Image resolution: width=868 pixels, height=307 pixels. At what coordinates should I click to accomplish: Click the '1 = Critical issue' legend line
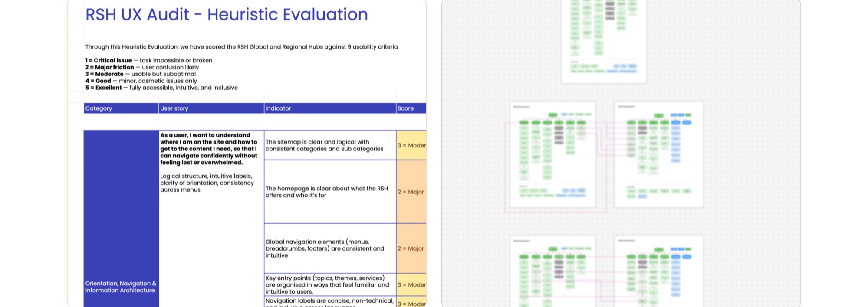pyautogui.click(x=148, y=60)
